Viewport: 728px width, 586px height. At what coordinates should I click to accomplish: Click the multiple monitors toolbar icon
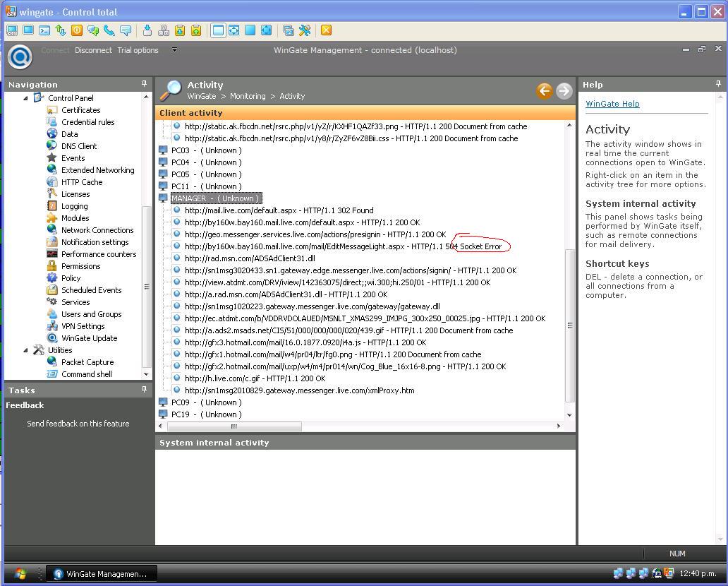click(289, 30)
